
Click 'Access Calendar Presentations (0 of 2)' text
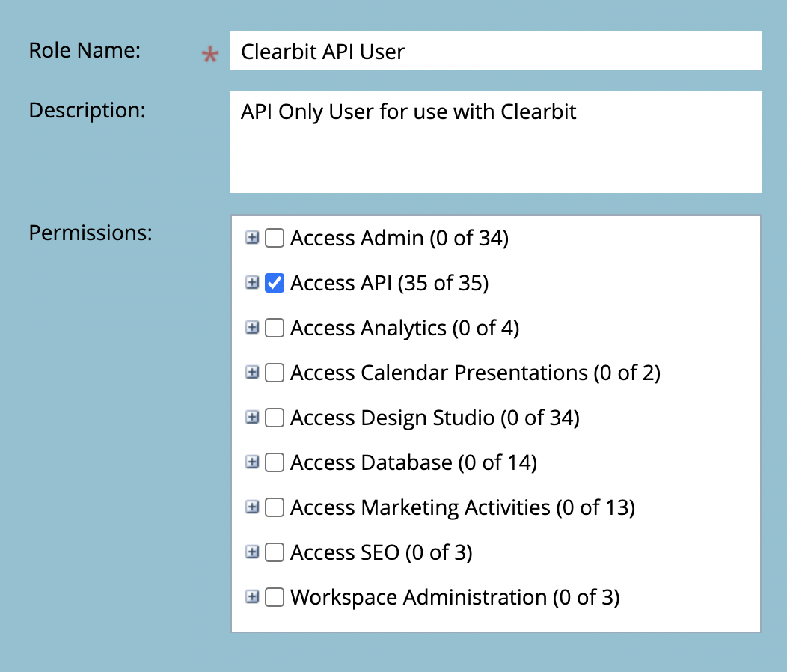pyautogui.click(x=475, y=373)
